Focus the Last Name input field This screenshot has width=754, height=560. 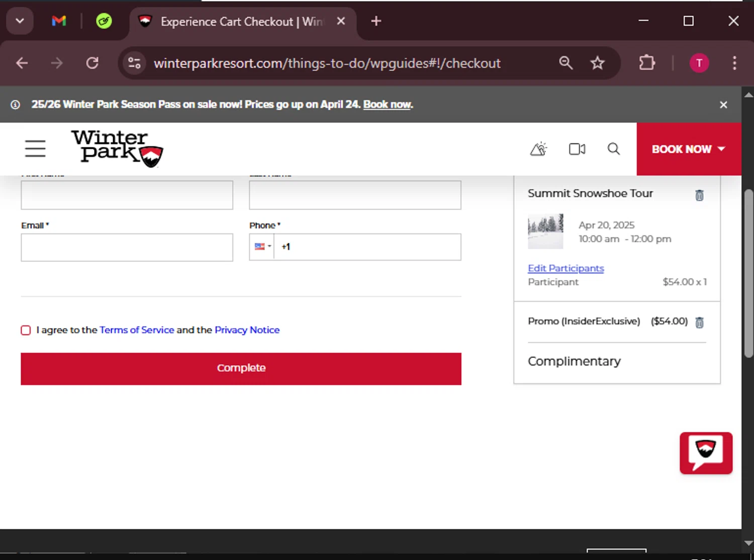pos(355,195)
